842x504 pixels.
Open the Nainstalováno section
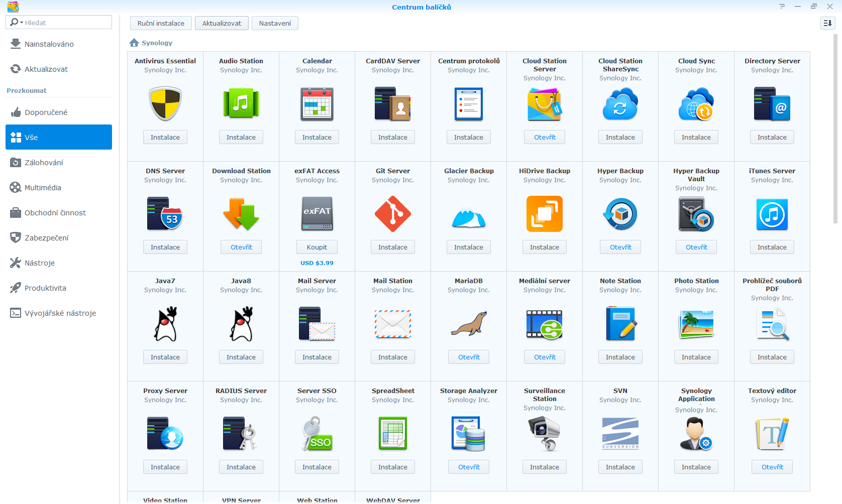(x=59, y=44)
